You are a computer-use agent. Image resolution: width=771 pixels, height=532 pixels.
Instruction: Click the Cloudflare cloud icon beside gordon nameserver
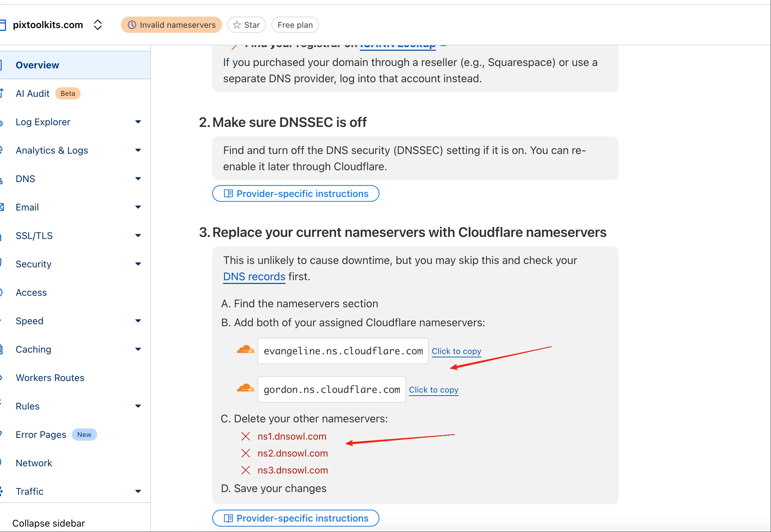(245, 388)
